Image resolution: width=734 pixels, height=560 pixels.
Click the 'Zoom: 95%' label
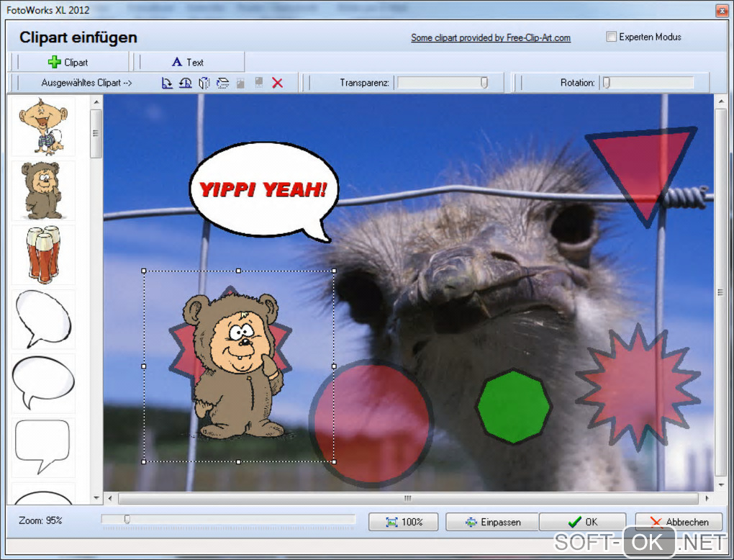40,520
